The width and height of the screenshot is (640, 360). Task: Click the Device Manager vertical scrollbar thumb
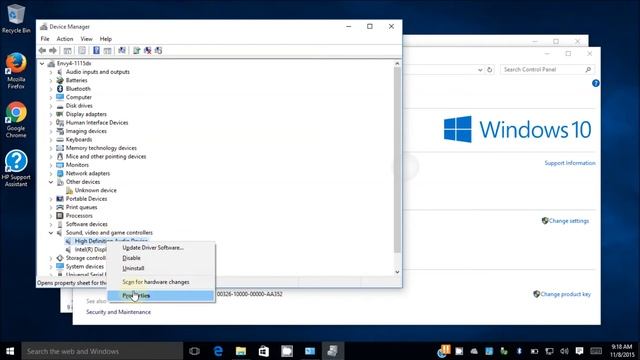click(x=397, y=160)
